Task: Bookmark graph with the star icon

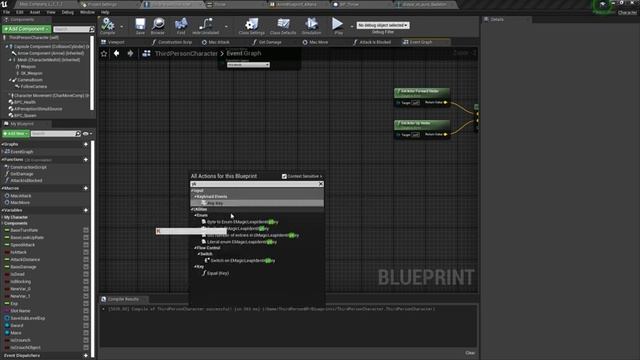Action: click(104, 53)
